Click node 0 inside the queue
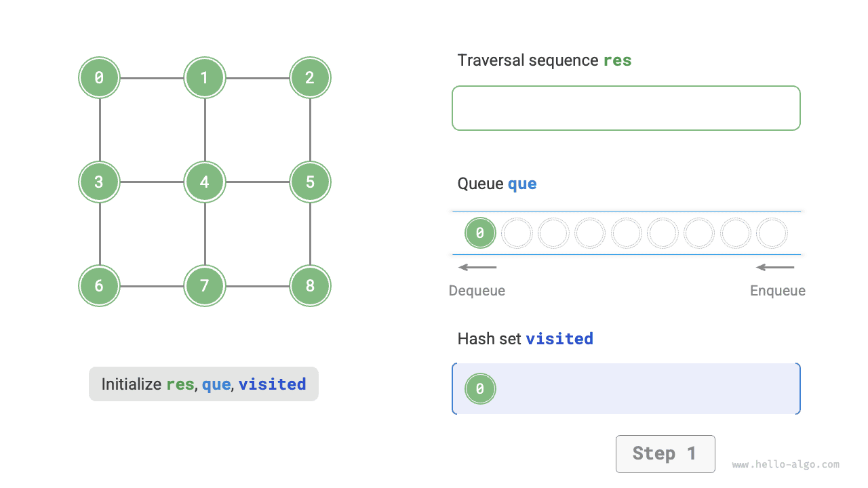 480,233
